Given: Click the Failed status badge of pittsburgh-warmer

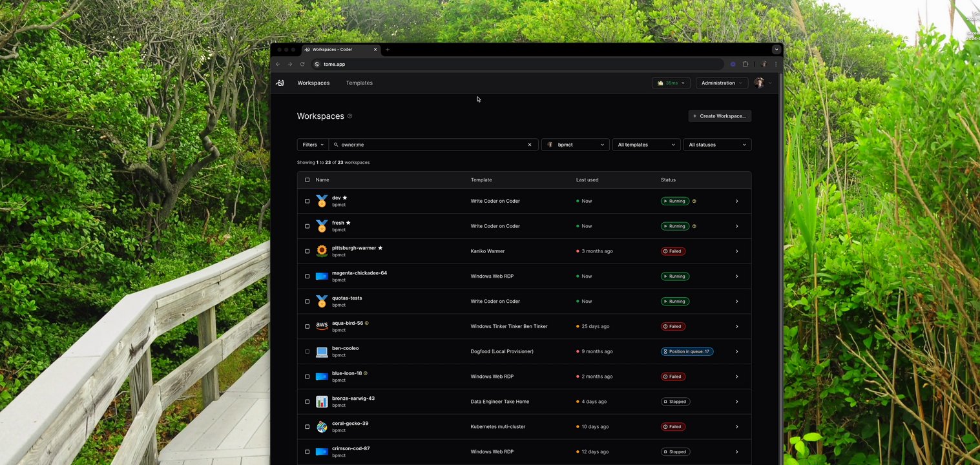Looking at the screenshot, I should point(673,251).
